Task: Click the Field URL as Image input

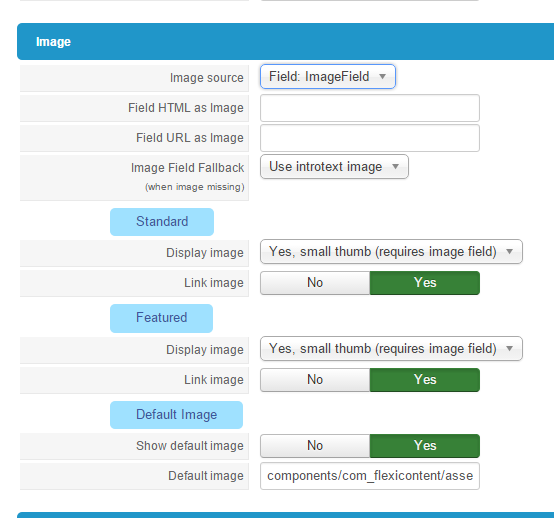Action: tap(370, 138)
